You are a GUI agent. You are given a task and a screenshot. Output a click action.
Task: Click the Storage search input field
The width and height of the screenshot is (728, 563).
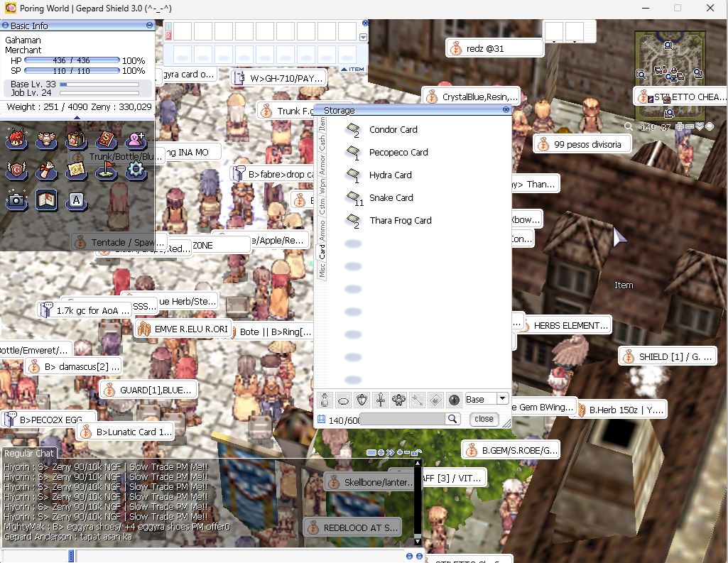pyautogui.click(x=403, y=419)
